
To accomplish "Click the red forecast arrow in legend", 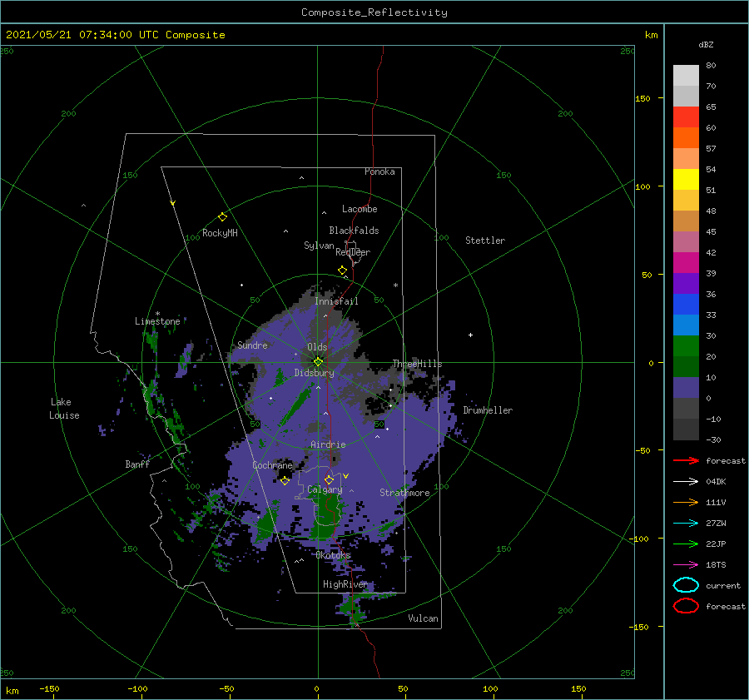I will click(686, 460).
